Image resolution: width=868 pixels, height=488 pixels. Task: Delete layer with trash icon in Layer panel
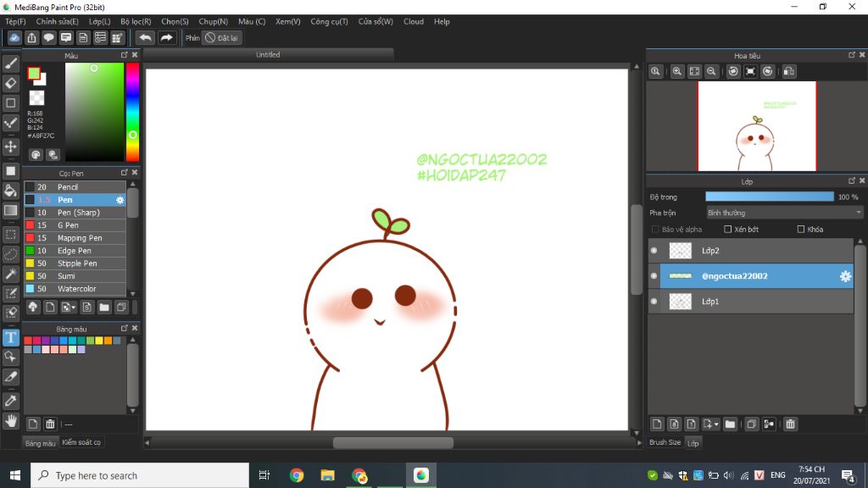(x=790, y=424)
